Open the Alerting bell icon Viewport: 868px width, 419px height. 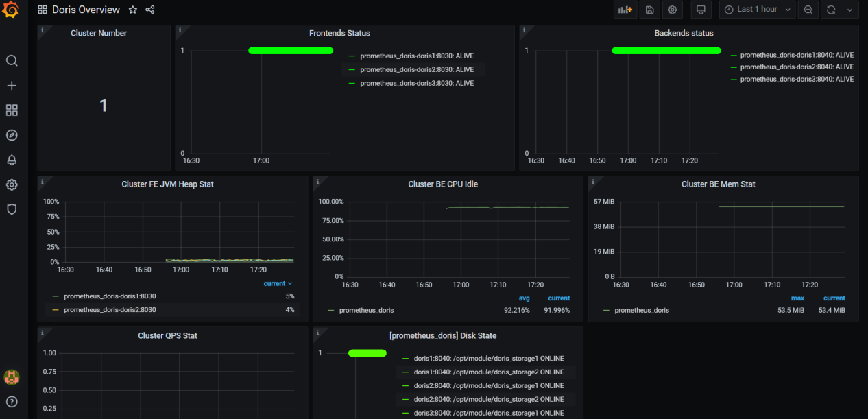click(x=12, y=160)
